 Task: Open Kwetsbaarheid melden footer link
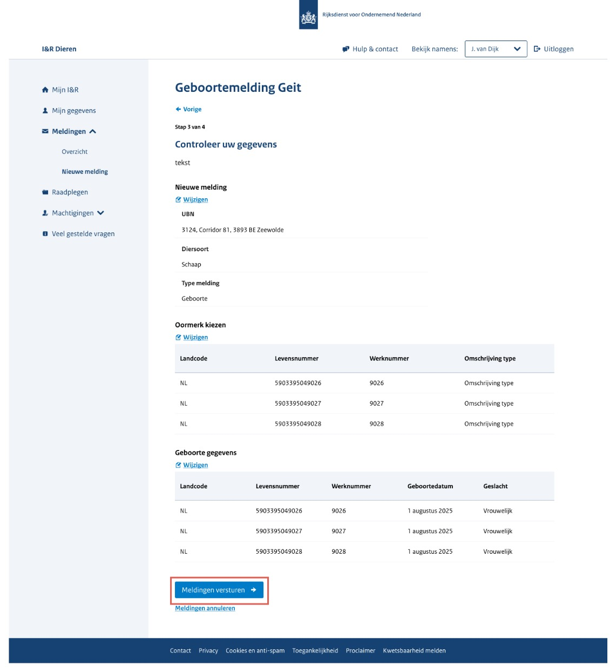click(x=415, y=651)
